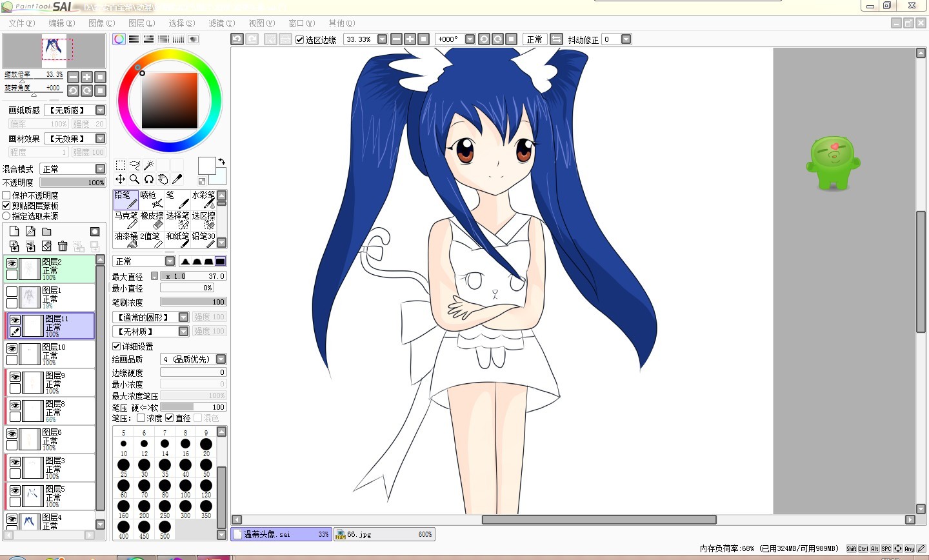Switch to the 66.jpg document tab
The width and height of the screenshot is (929, 560).
click(384, 534)
